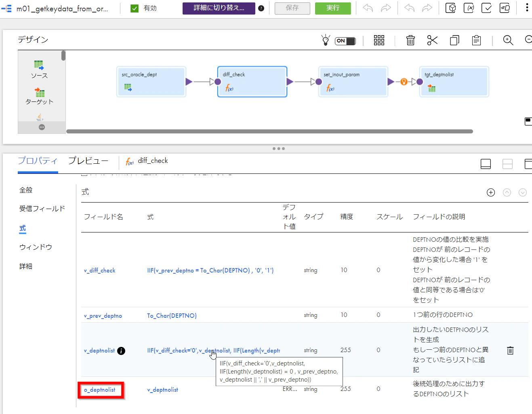Click the zoom in magnifier icon

[508, 40]
